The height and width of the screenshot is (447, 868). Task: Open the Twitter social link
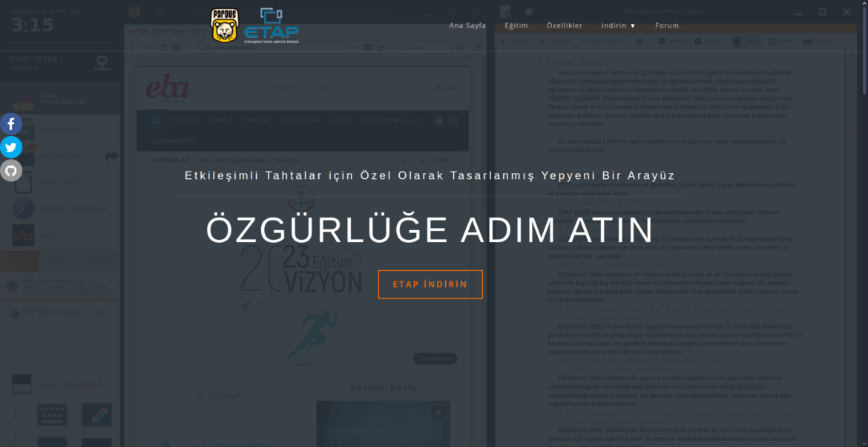[x=10, y=147]
